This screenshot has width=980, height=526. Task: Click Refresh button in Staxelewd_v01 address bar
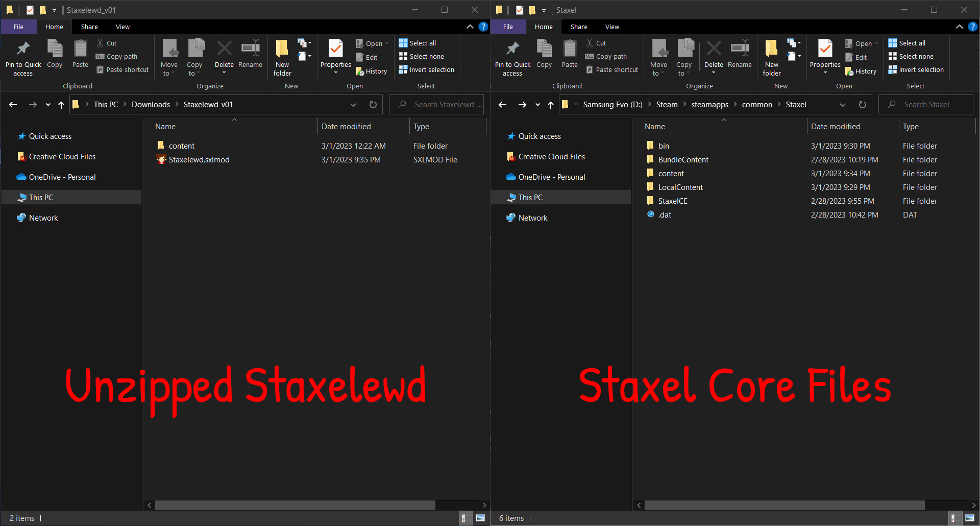[373, 104]
